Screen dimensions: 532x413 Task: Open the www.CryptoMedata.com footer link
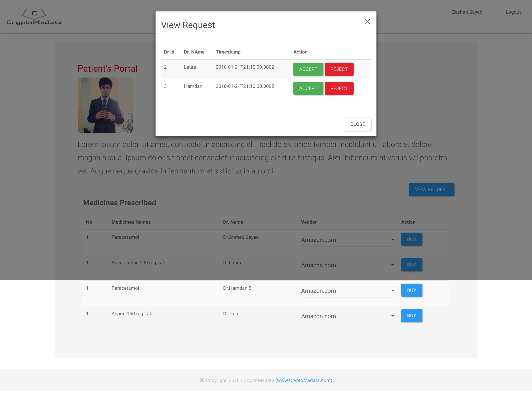click(303, 380)
